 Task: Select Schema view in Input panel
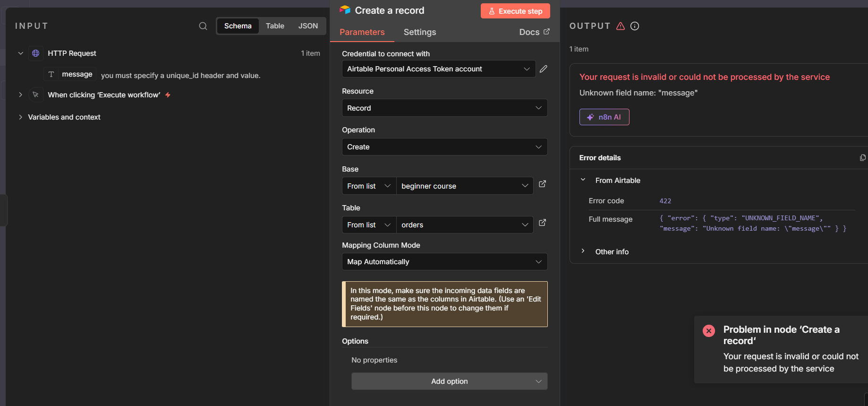(x=238, y=26)
